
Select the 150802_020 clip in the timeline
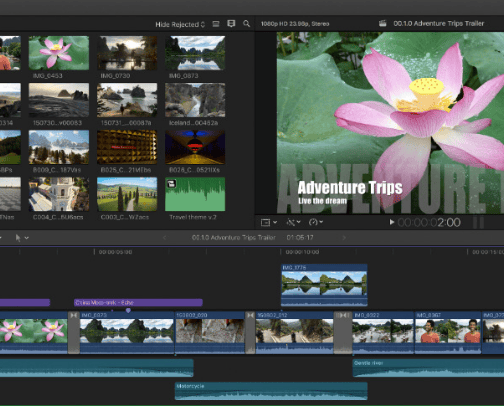(210, 332)
